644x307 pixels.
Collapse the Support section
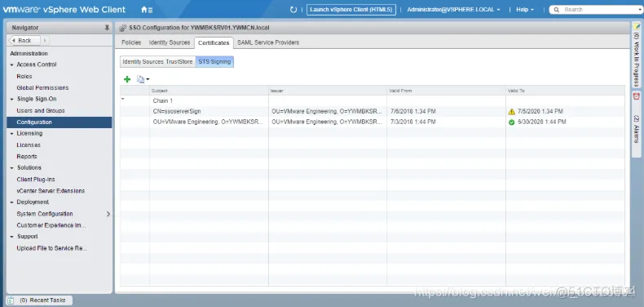click(x=12, y=237)
